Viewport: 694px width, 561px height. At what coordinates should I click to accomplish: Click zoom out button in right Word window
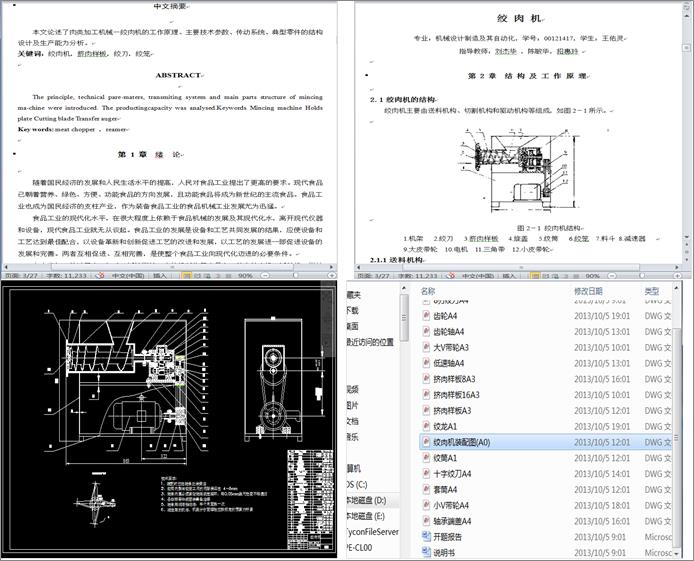pos(612,275)
